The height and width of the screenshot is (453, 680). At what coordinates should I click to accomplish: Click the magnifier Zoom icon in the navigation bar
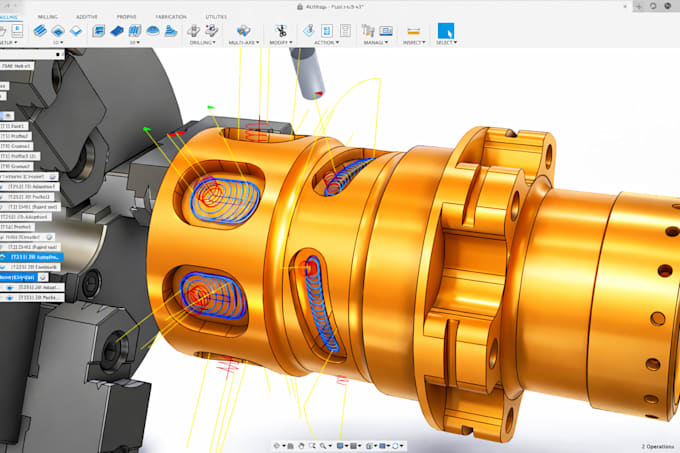pos(323,446)
